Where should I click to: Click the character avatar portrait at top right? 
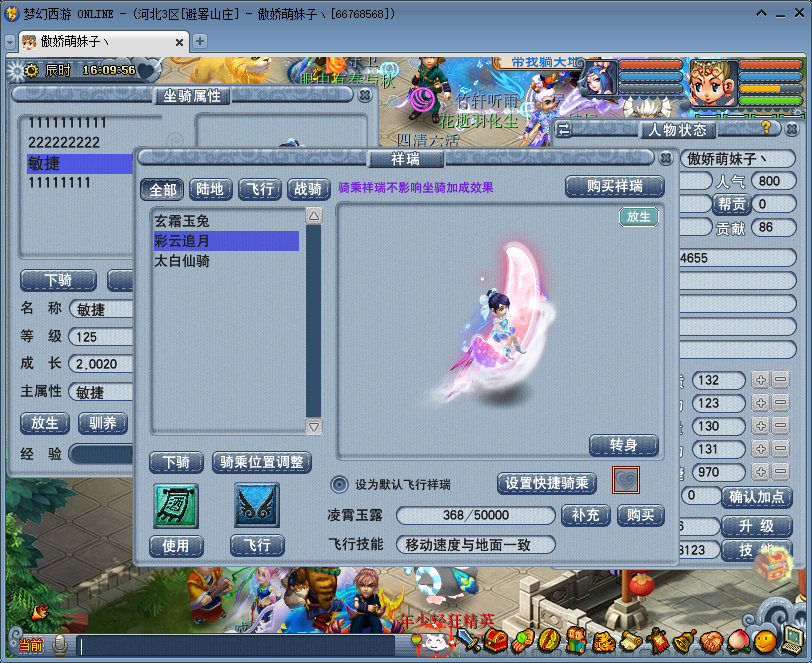click(x=713, y=83)
